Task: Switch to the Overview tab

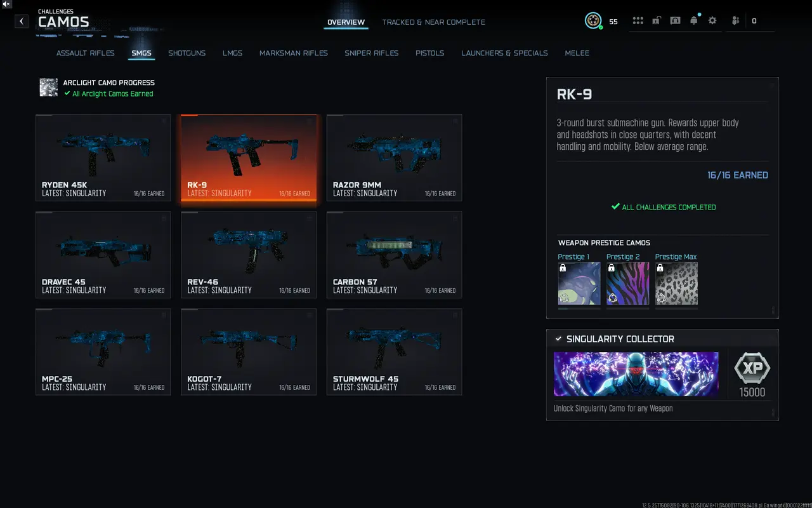Action: point(346,22)
